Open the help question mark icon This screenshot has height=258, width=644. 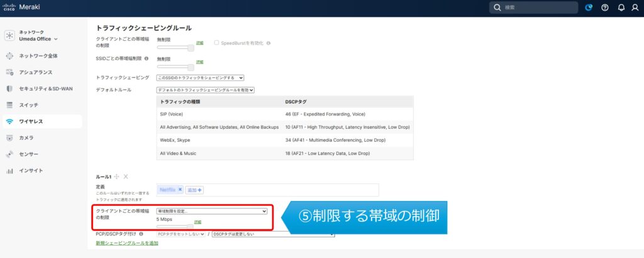[x=604, y=8]
